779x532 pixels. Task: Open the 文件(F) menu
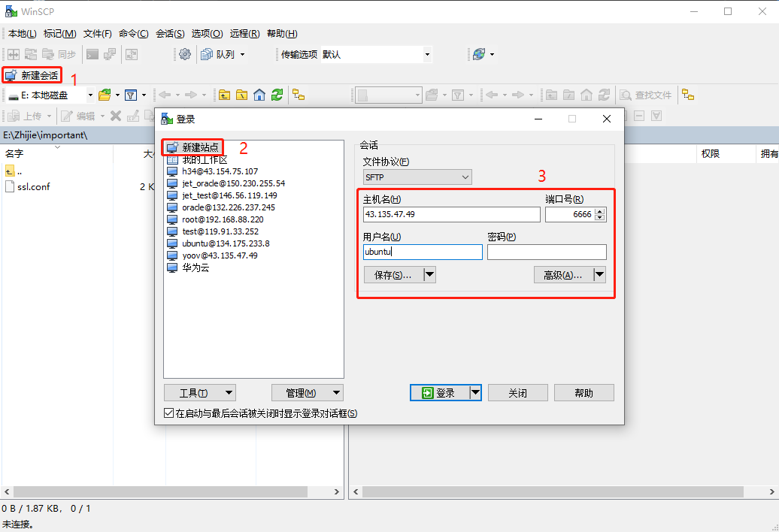(98, 34)
